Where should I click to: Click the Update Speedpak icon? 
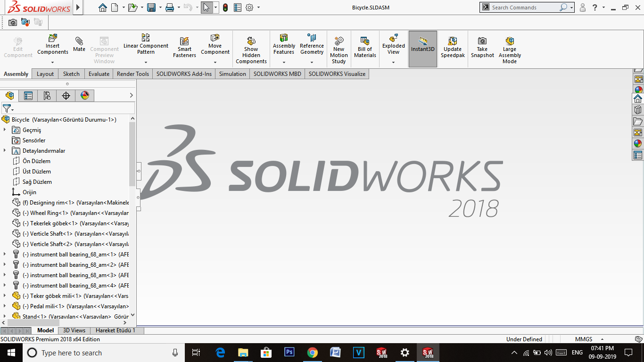[x=453, y=48]
